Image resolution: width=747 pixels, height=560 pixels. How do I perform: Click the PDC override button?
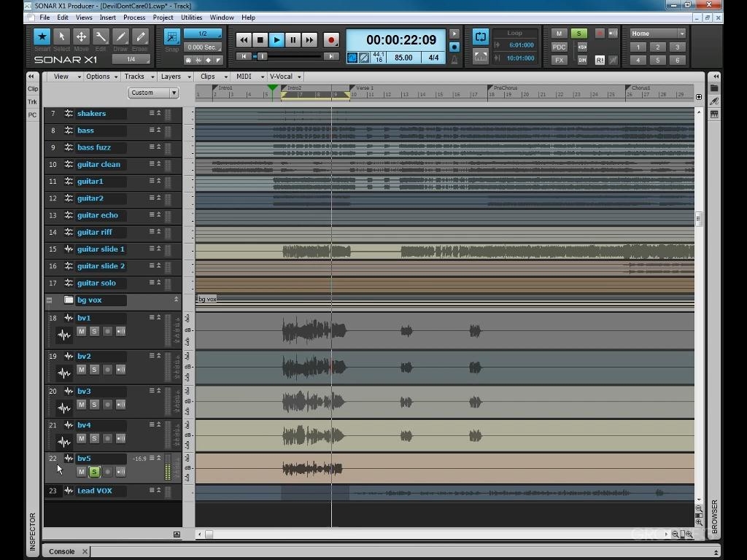(x=559, y=47)
